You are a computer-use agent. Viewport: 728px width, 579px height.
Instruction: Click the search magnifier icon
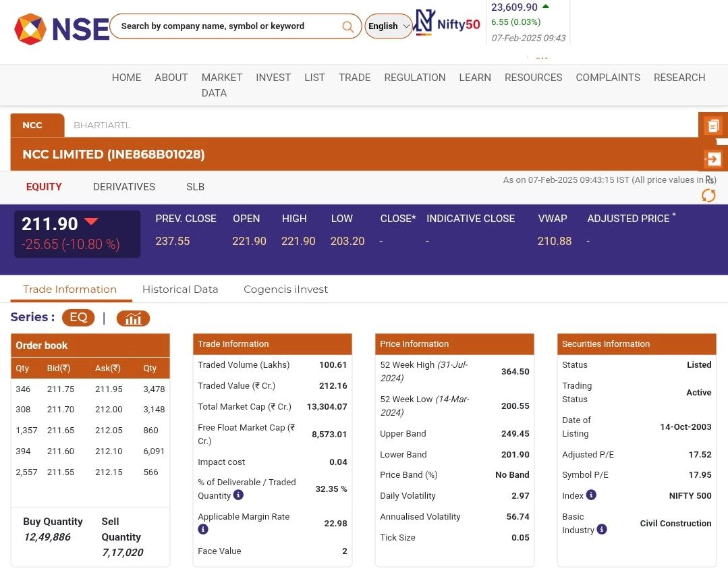[x=347, y=27]
